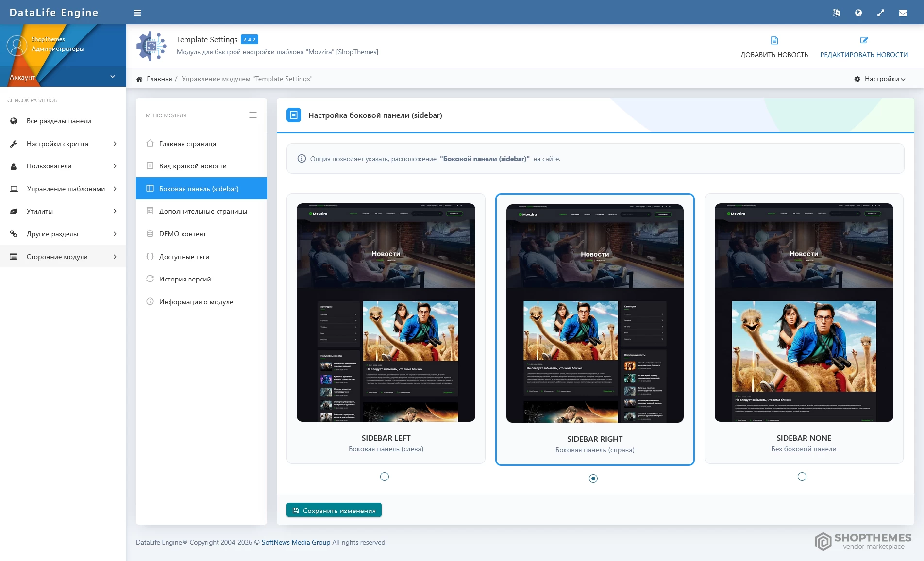The image size is (924, 561).
Task: Open messages via the envelope icon
Action: [x=903, y=13]
